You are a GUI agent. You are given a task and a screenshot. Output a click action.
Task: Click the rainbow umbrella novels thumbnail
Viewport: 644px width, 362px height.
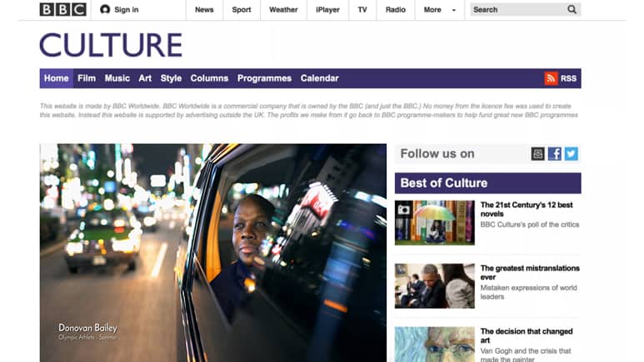point(435,223)
